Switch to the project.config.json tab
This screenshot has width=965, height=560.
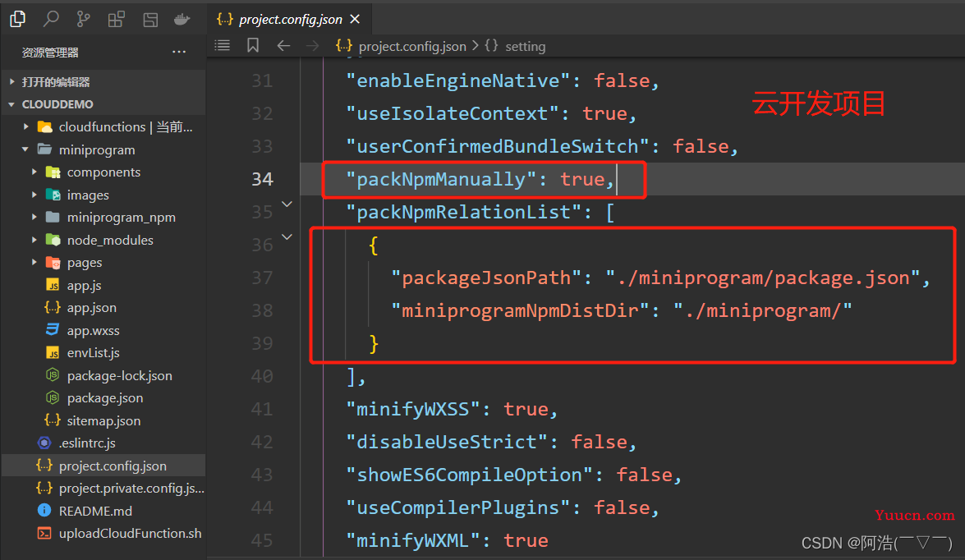[x=289, y=19]
